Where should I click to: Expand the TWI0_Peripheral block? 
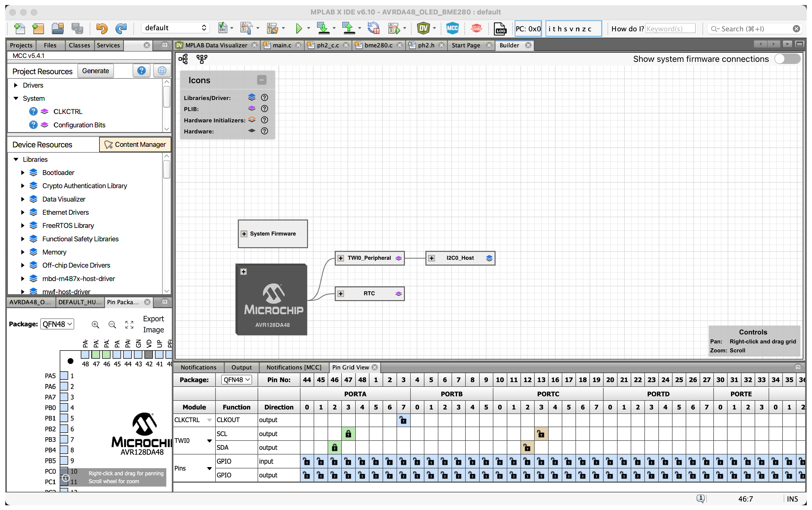pos(340,258)
